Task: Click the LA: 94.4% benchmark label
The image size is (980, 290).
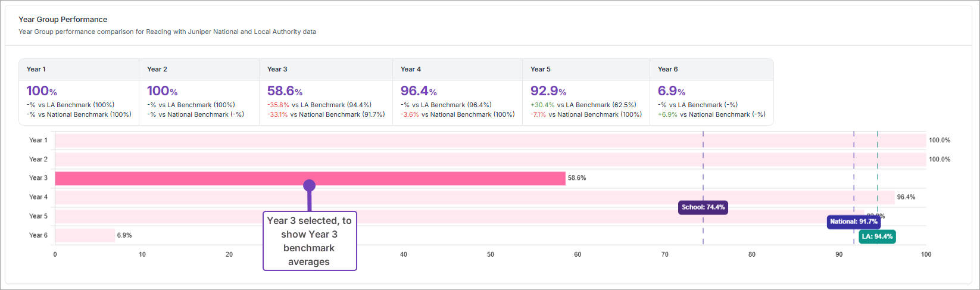Action: (877, 236)
